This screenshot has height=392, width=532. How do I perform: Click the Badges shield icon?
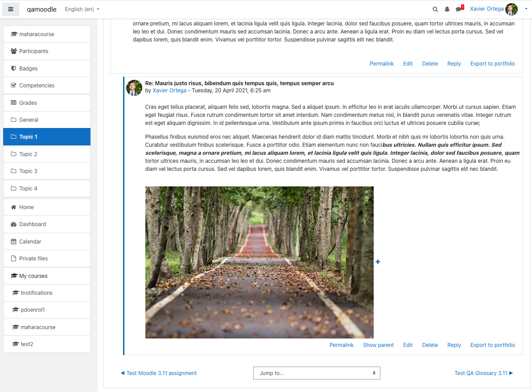point(13,68)
